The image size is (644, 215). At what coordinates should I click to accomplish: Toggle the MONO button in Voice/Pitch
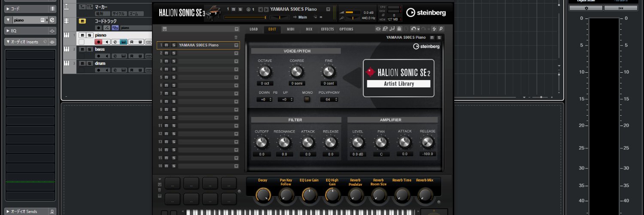click(307, 99)
